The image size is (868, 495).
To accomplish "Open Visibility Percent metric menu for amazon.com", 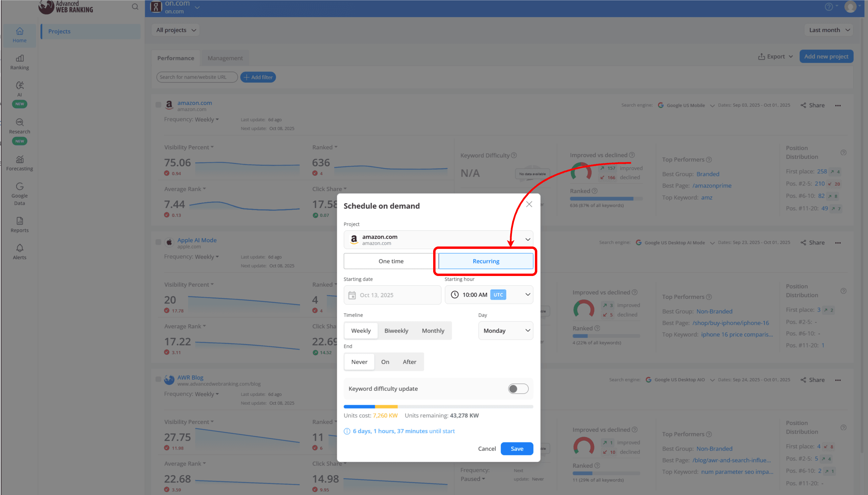I will 189,147.
